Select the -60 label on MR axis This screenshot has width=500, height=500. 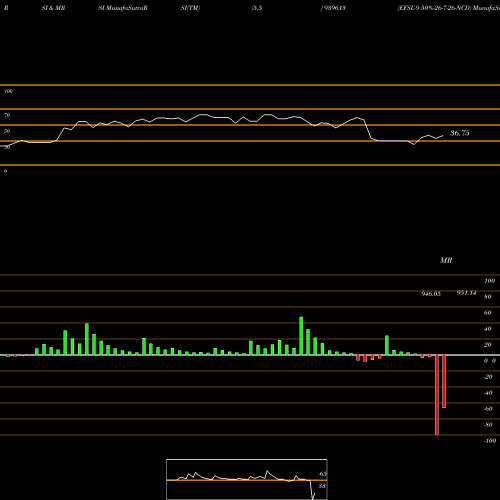(x=488, y=409)
